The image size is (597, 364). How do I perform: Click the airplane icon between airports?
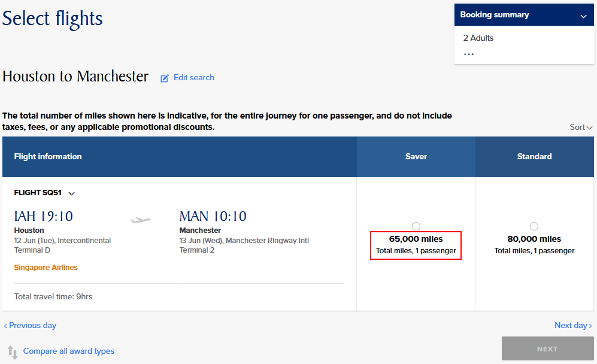coord(141,220)
